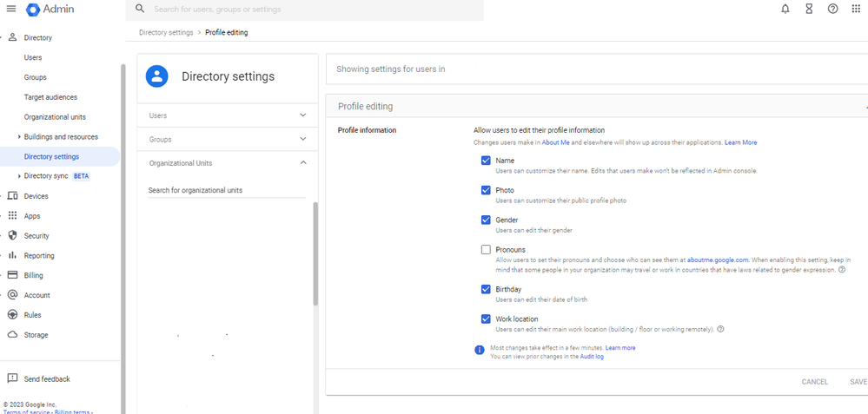Screen dimensions: 868x414
Task: Click the Storage cloud icon
Action: [x=13, y=334]
